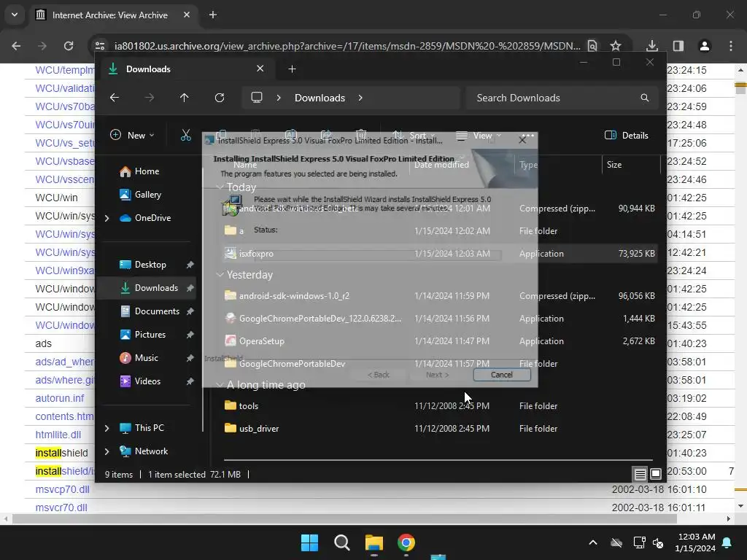
Task: Sort files by the Size column
Action: (x=630, y=165)
